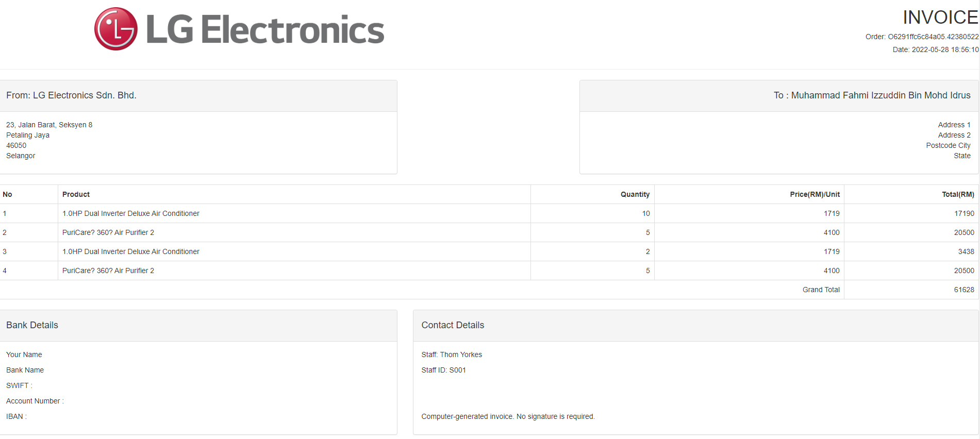Click the 'Grand Total' label

[x=821, y=290]
